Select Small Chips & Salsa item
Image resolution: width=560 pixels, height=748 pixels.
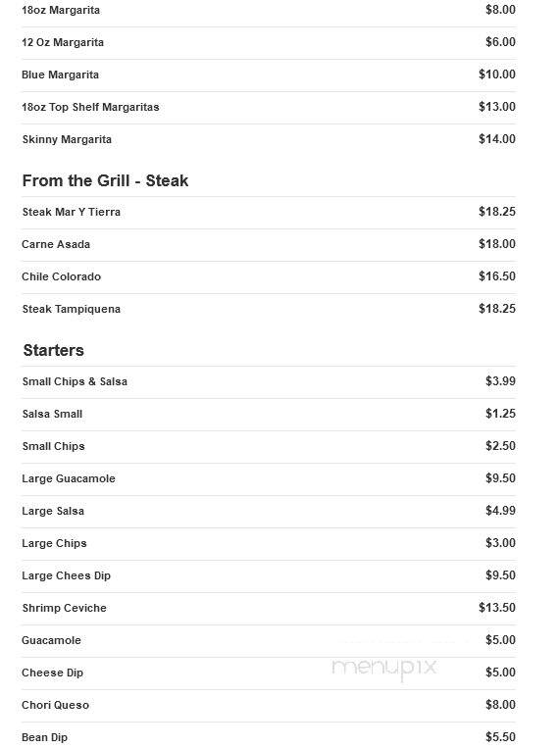coord(269,381)
